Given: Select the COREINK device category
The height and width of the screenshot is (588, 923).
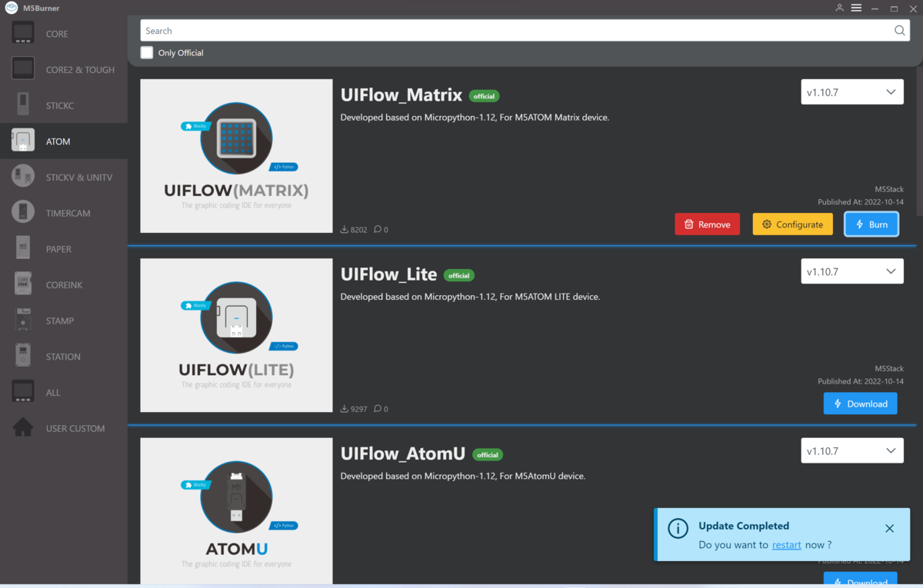Looking at the screenshot, I should [x=64, y=284].
